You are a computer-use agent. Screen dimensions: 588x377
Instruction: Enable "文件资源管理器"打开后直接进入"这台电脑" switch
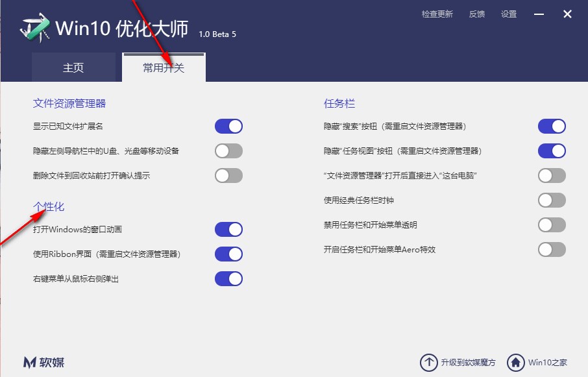pyautogui.click(x=552, y=175)
